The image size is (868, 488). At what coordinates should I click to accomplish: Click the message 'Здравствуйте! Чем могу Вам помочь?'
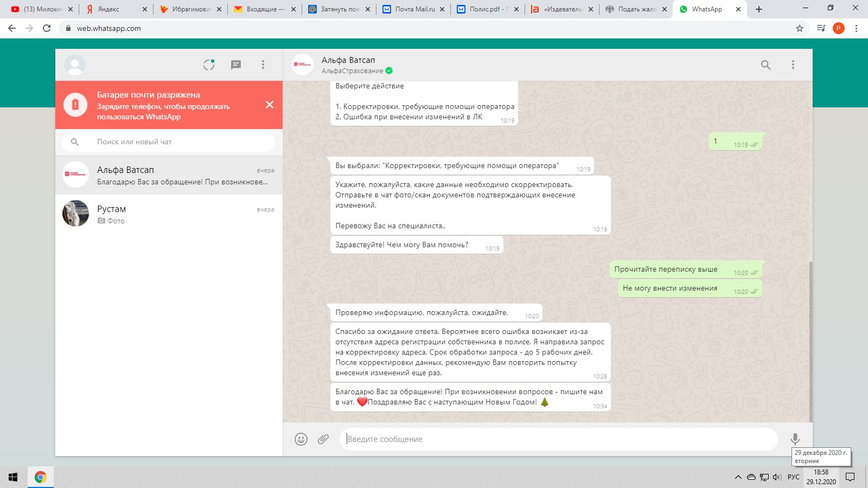417,245
